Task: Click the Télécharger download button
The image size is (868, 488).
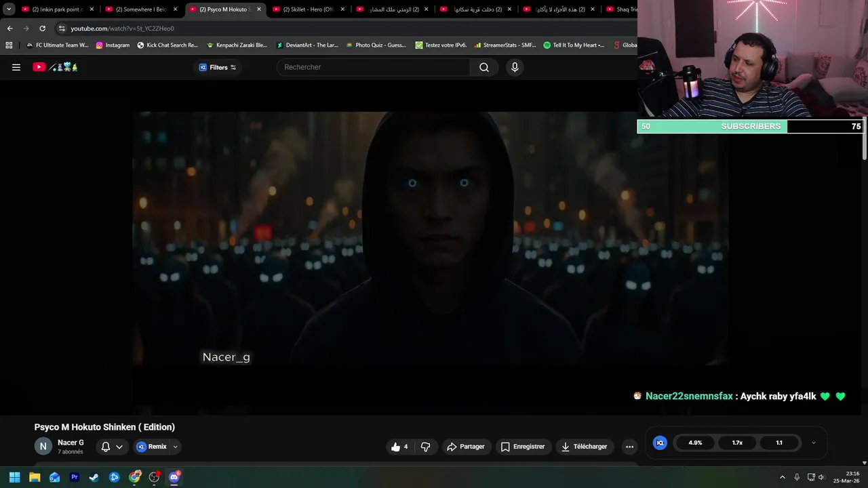Action: click(585, 447)
